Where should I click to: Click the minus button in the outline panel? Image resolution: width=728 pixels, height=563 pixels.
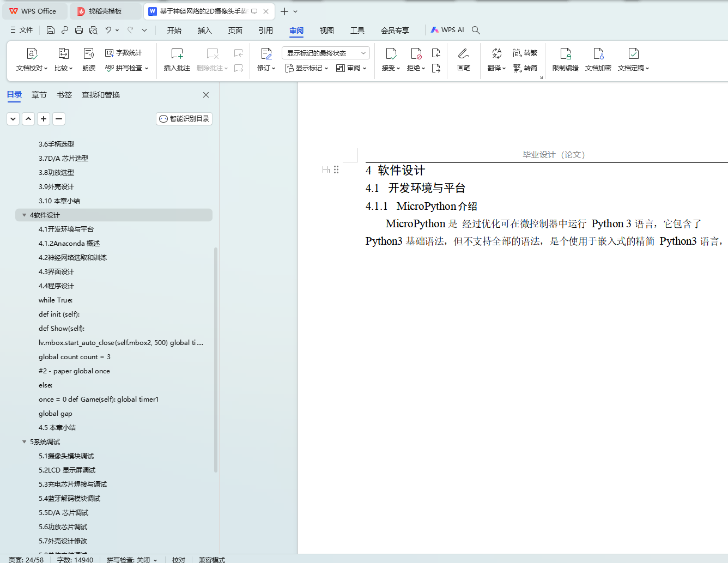(59, 119)
